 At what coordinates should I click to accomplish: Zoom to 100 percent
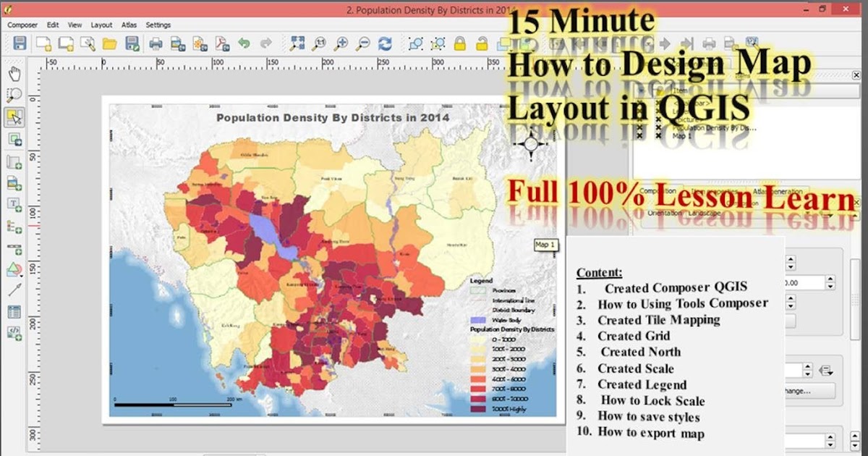(319, 43)
